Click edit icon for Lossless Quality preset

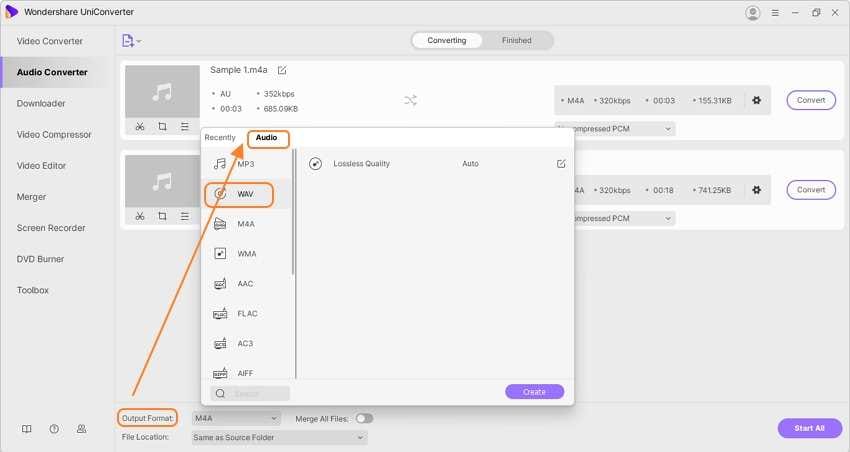click(x=561, y=163)
